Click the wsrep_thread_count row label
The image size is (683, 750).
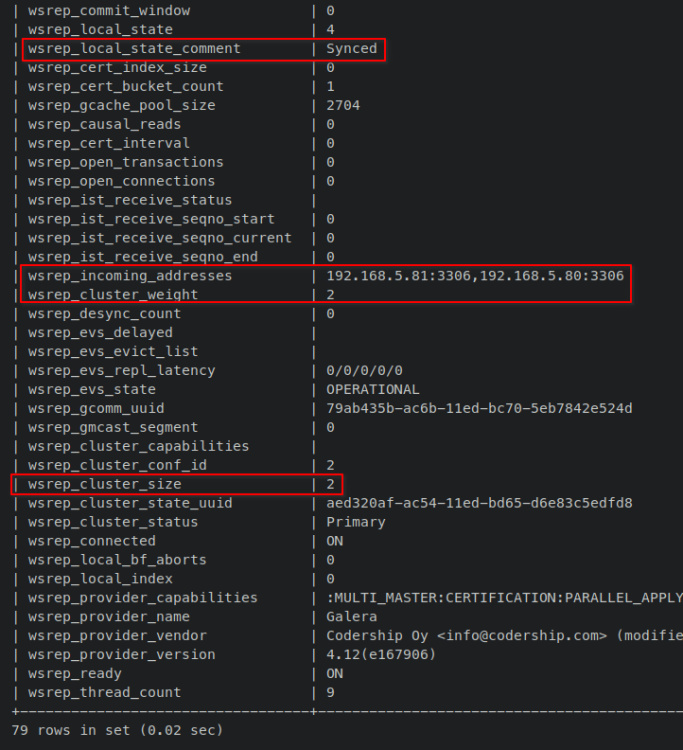[x=105, y=693]
